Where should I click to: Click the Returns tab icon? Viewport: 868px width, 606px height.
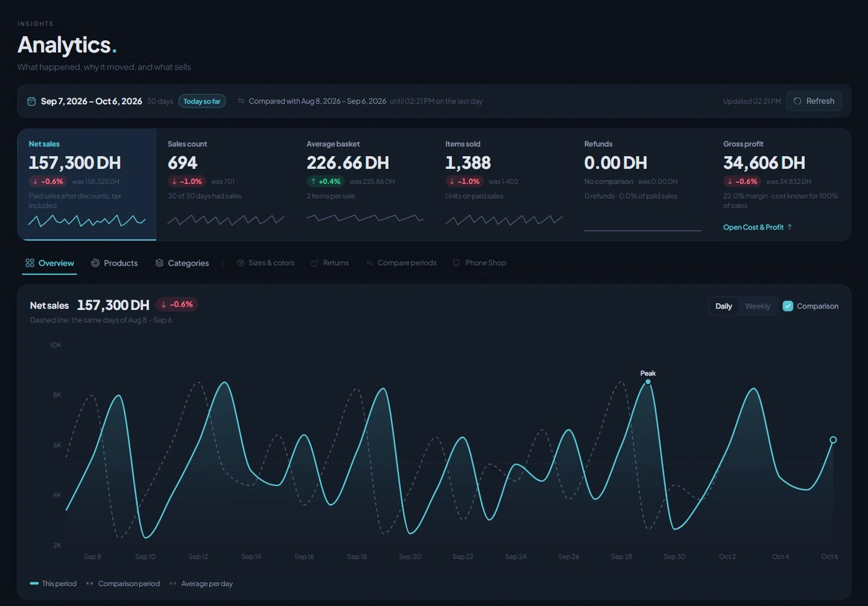[315, 263]
